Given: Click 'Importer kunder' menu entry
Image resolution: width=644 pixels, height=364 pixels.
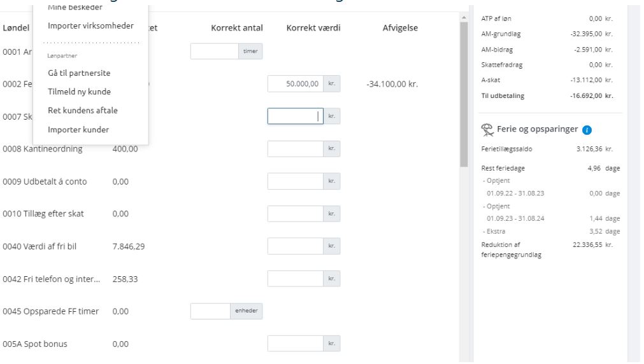Looking at the screenshot, I should (x=78, y=130).
